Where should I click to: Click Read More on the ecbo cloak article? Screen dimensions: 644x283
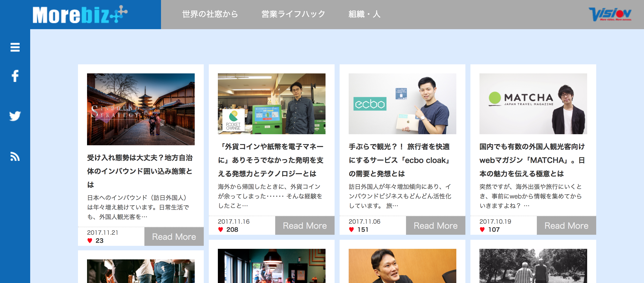[435, 225]
